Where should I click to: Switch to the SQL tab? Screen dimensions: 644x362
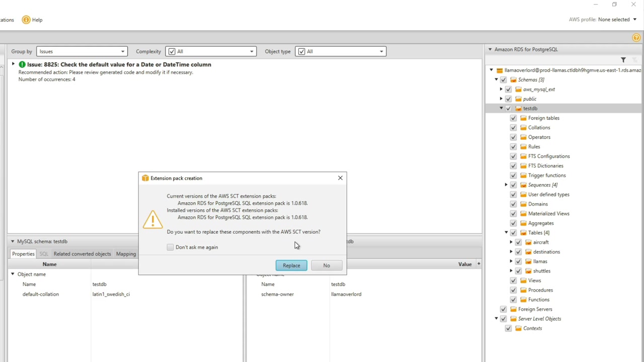click(44, 254)
